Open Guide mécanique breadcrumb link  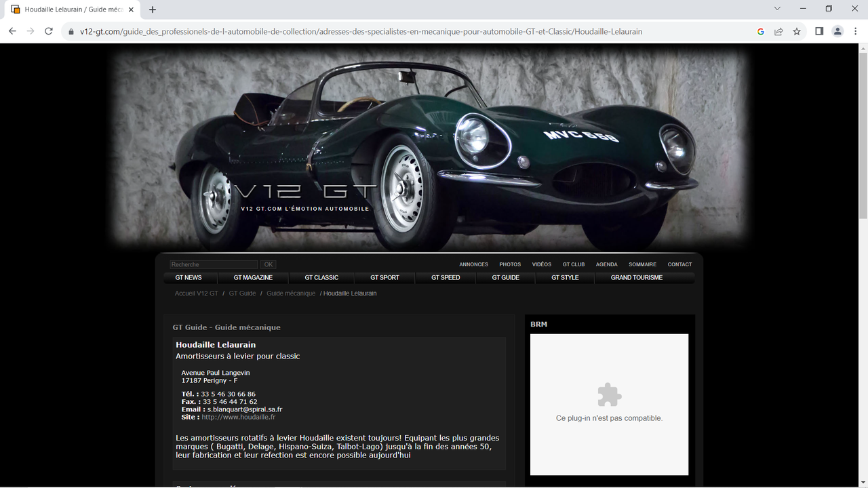coord(291,293)
